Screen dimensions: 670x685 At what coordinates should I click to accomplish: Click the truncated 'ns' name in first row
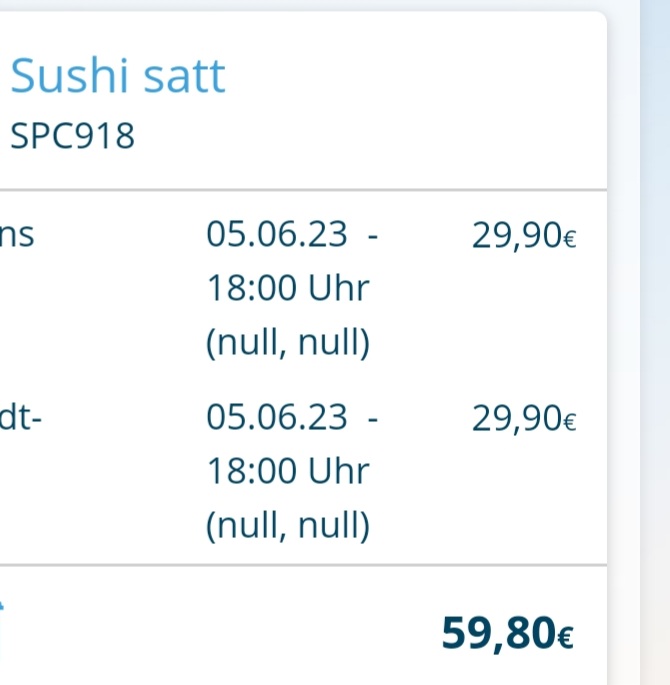point(22,236)
